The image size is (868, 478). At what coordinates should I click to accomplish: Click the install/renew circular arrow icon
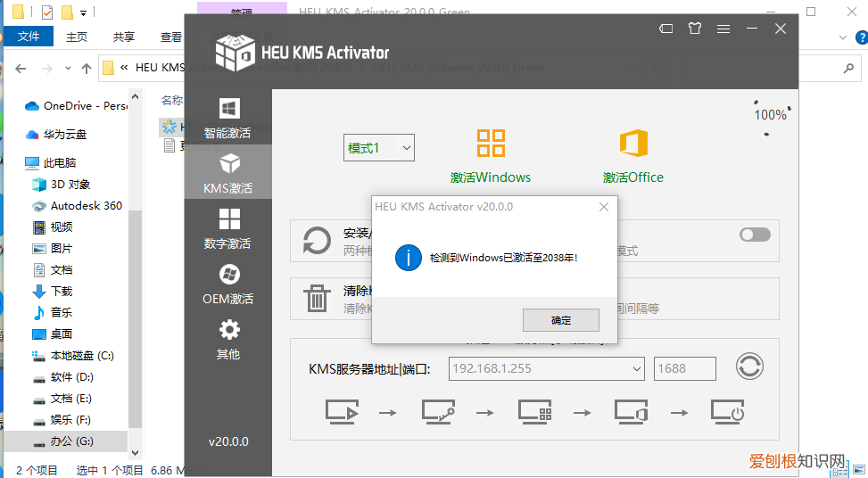click(317, 241)
